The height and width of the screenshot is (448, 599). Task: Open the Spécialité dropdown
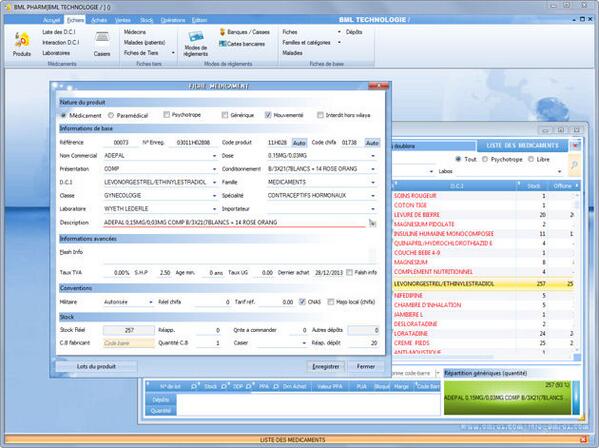[373, 196]
